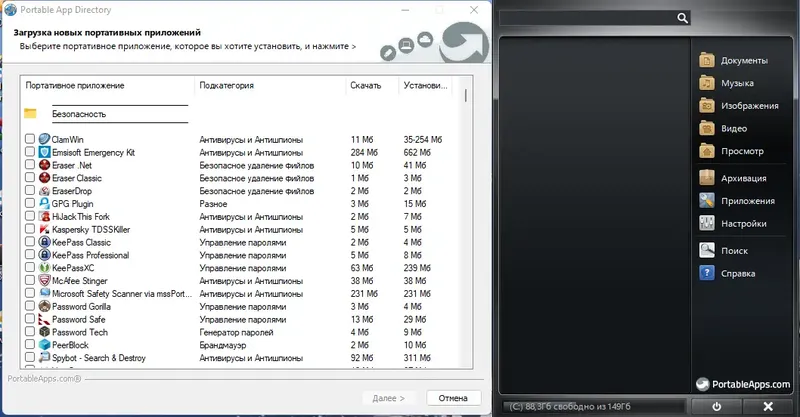Sort by Подкатегория column header
This screenshot has width=800, height=417.
coord(270,85)
